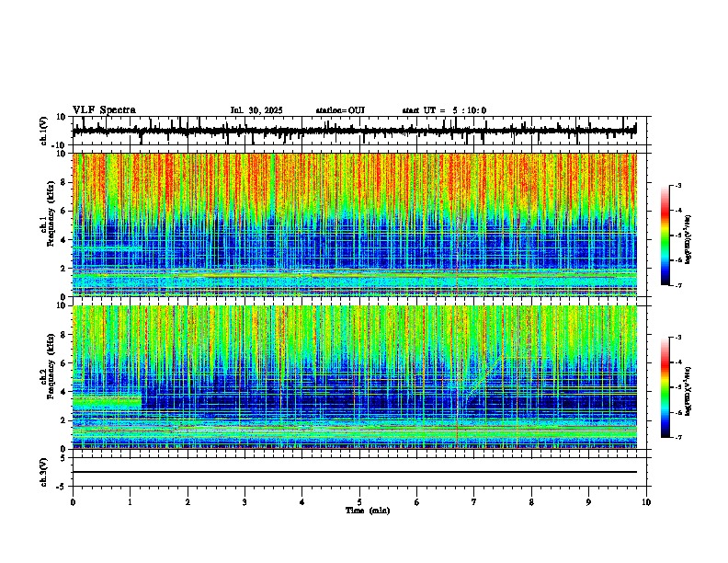Click inside the ch.2 frequency spectrogram panel

click(x=354, y=377)
